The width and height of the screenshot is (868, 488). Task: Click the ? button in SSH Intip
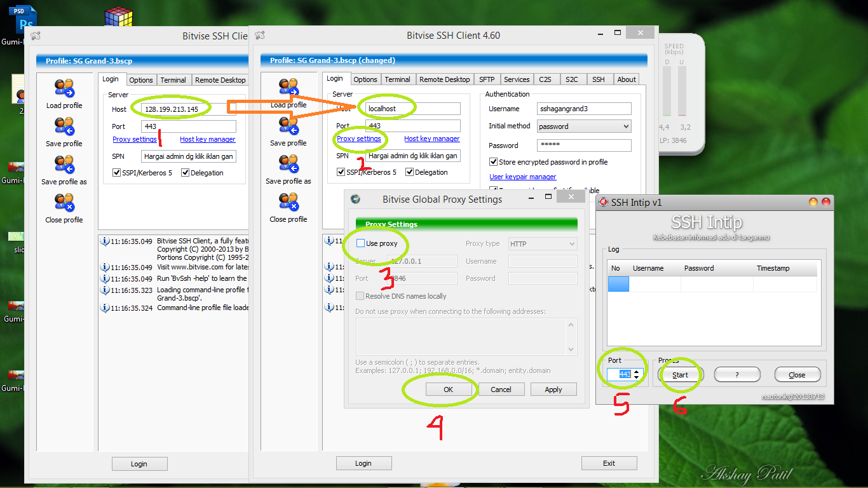click(x=737, y=375)
